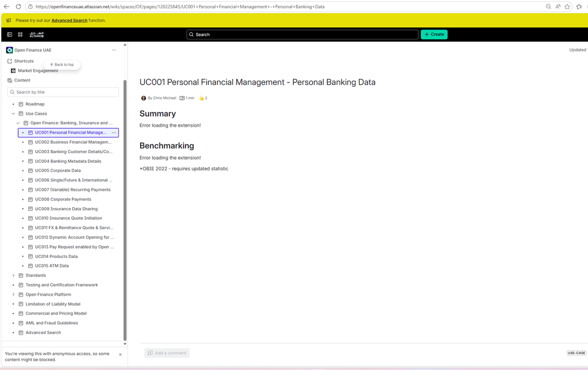Viewport: 588px width, 370px height.
Task: Click the browser back arrow
Action: coord(6,6)
